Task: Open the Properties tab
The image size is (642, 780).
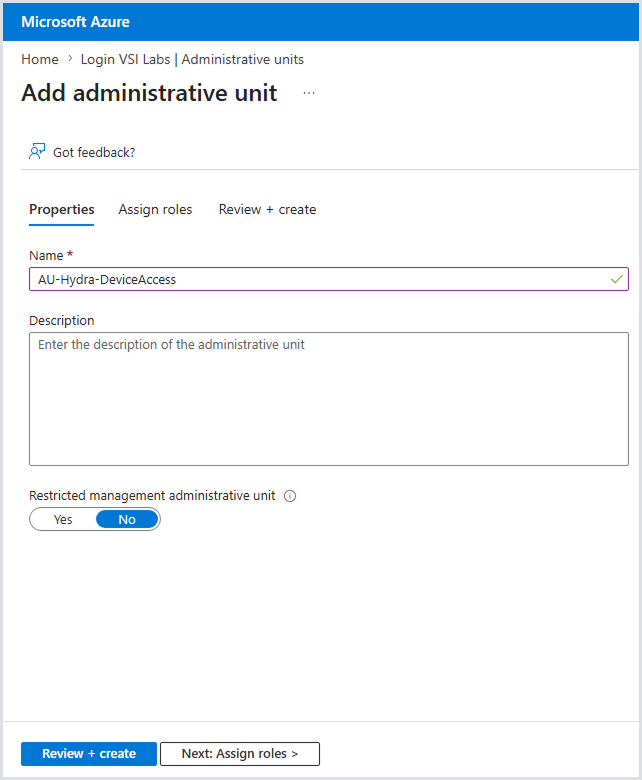Action: (62, 209)
